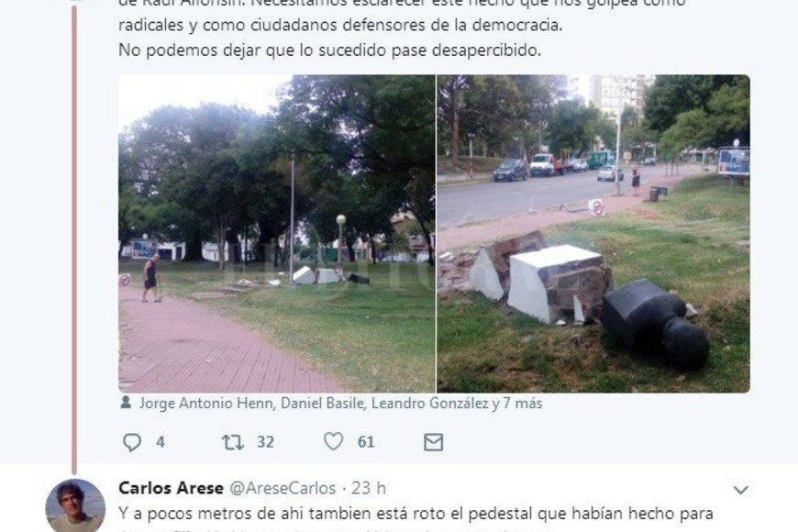Open Carlos Arese profile avatar

click(75, 506)
